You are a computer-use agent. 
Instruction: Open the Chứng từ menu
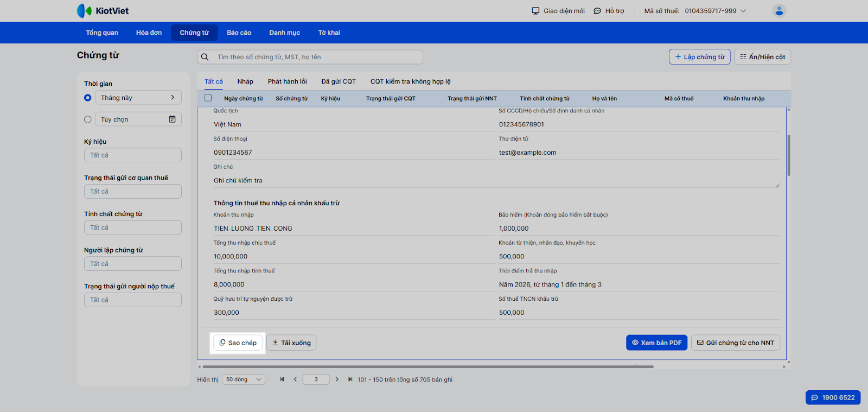coord(194,33)
